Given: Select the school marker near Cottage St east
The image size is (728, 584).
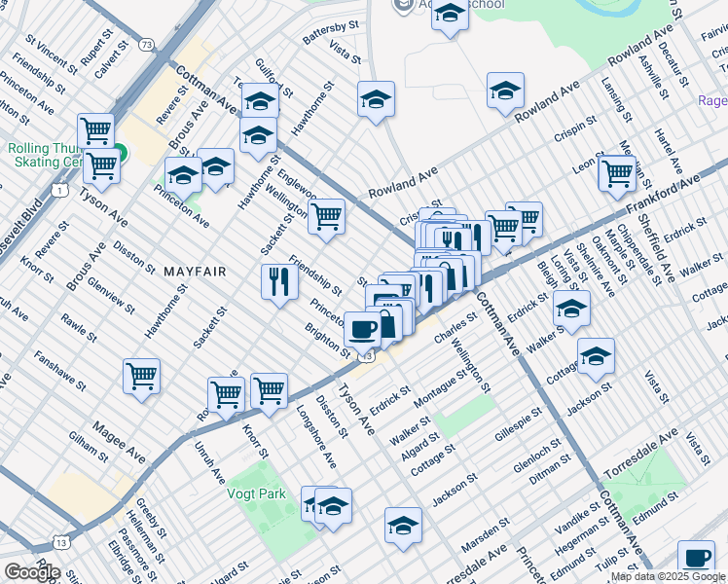Looking at the screenshot, I should tap(597, 359).
